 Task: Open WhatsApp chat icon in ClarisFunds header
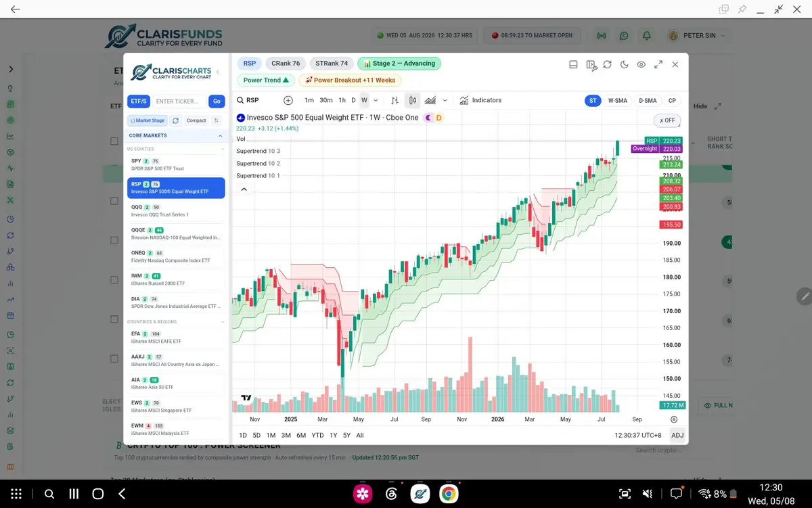coord(624,36)
